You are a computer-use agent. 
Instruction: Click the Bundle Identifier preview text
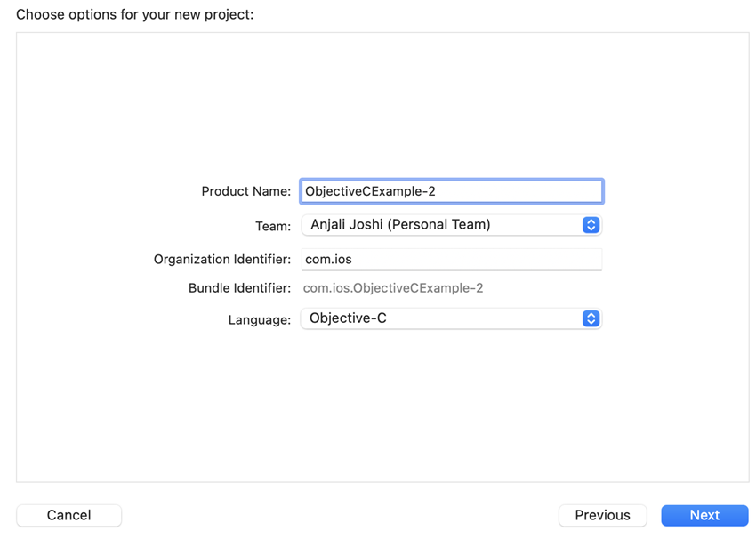pos(393,287)
